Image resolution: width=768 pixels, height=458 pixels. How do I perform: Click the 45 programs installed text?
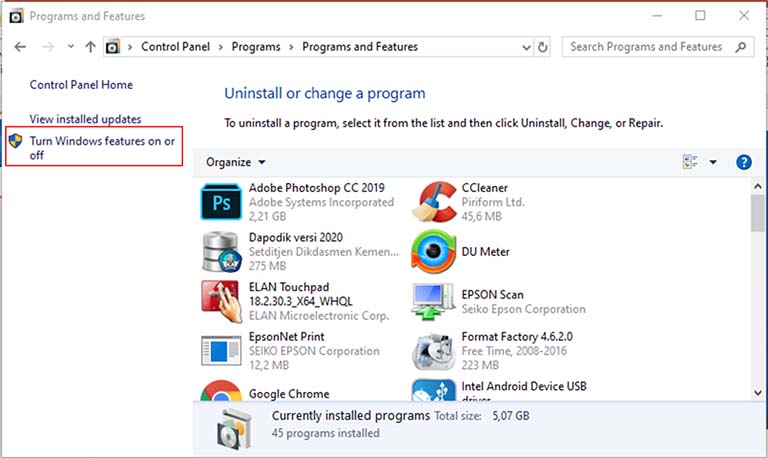326,433
